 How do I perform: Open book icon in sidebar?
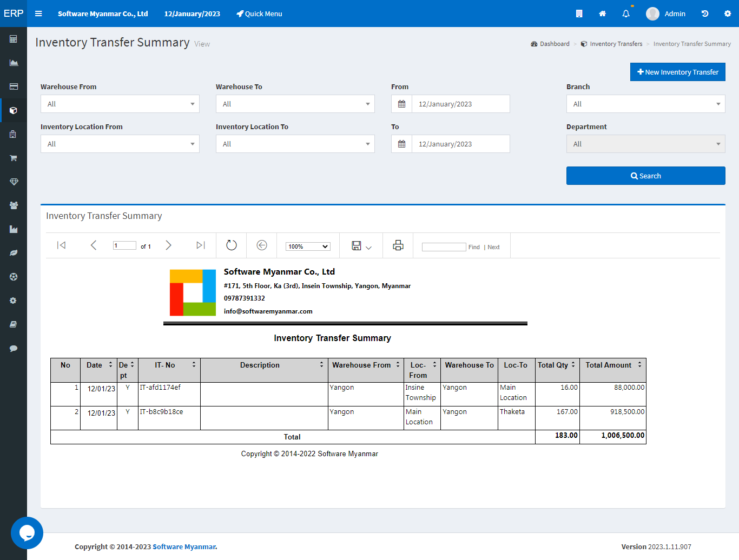coord(14,324)
